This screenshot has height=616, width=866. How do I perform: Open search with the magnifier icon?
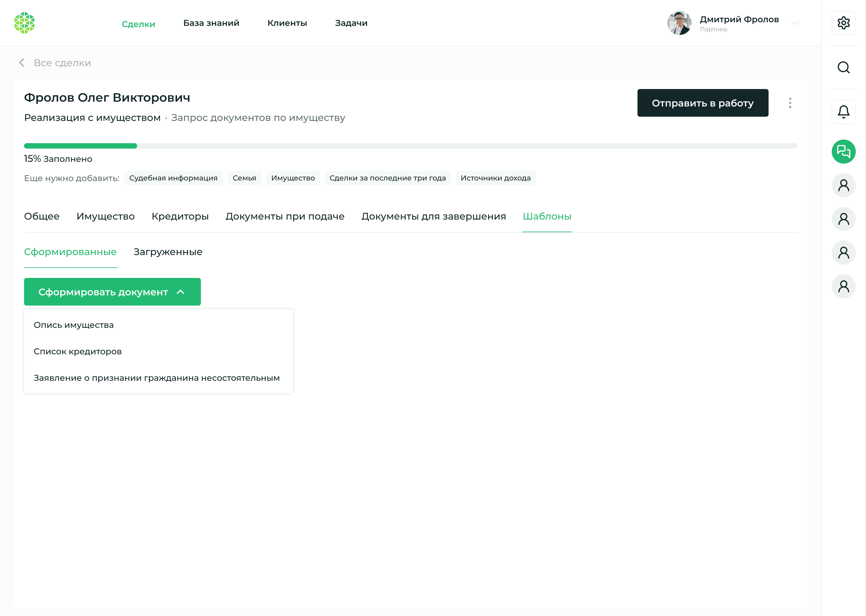(843, 67)
